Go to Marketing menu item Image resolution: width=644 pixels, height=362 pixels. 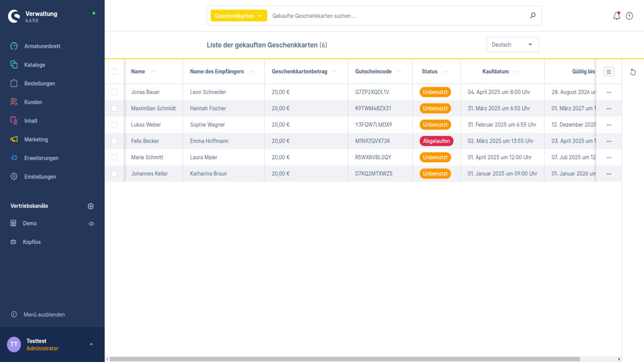coord(36,139)
